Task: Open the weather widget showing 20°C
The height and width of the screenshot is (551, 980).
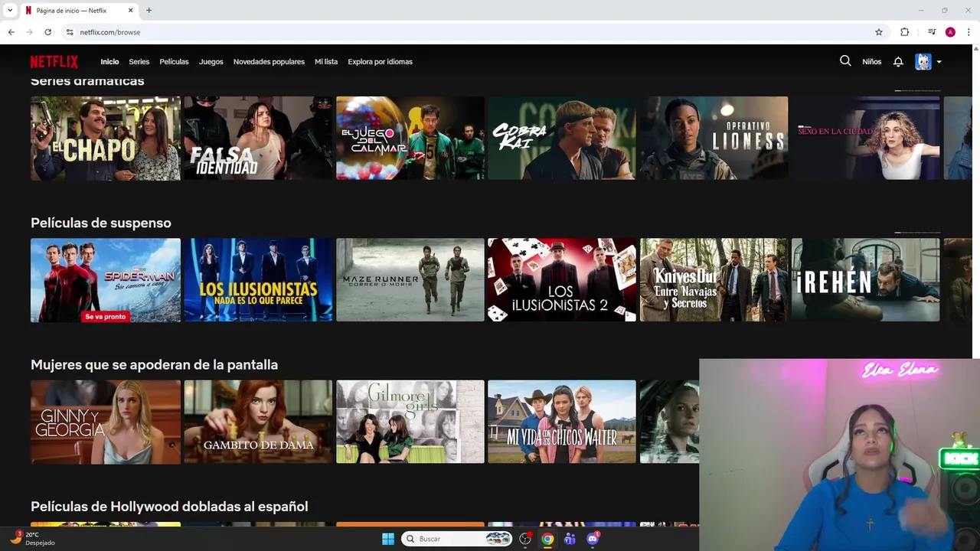Action: (31, 539)
